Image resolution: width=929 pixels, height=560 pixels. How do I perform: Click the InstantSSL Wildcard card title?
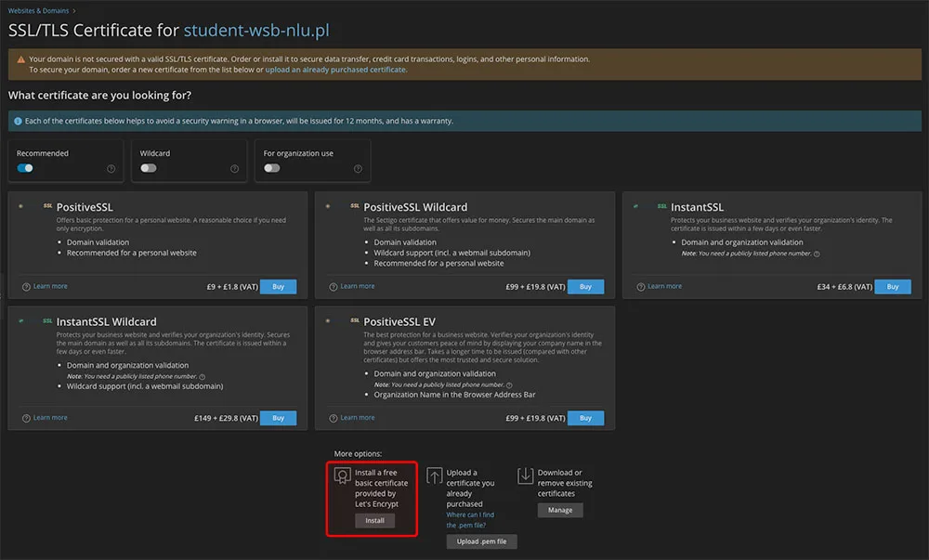(x=107, y=322)
